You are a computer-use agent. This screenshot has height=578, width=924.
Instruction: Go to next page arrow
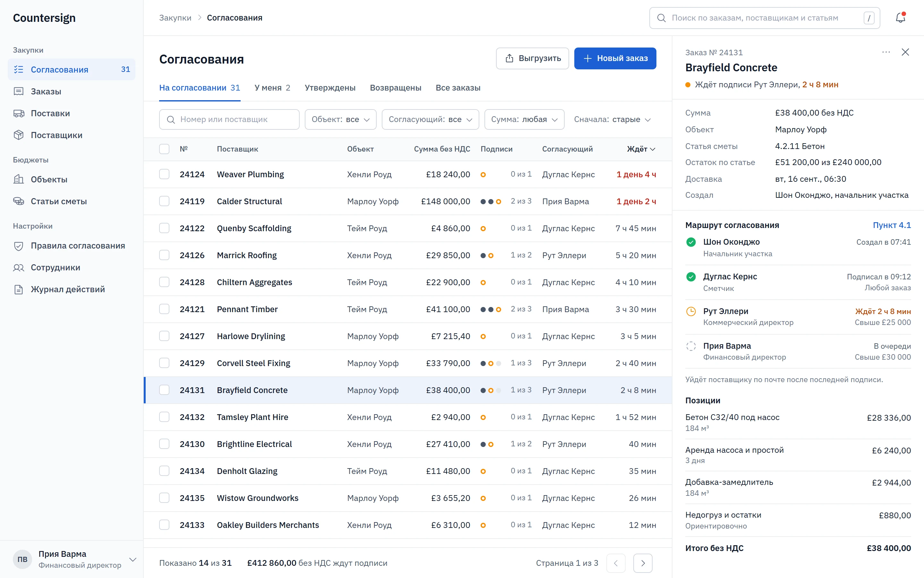pyautogui.click(x=643, y=563)
